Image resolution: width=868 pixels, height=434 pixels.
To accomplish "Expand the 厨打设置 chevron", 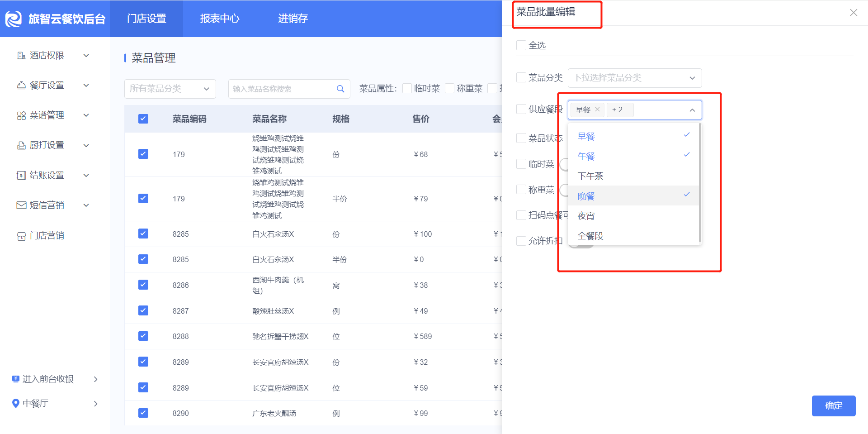I will click(x=86, y=145).
